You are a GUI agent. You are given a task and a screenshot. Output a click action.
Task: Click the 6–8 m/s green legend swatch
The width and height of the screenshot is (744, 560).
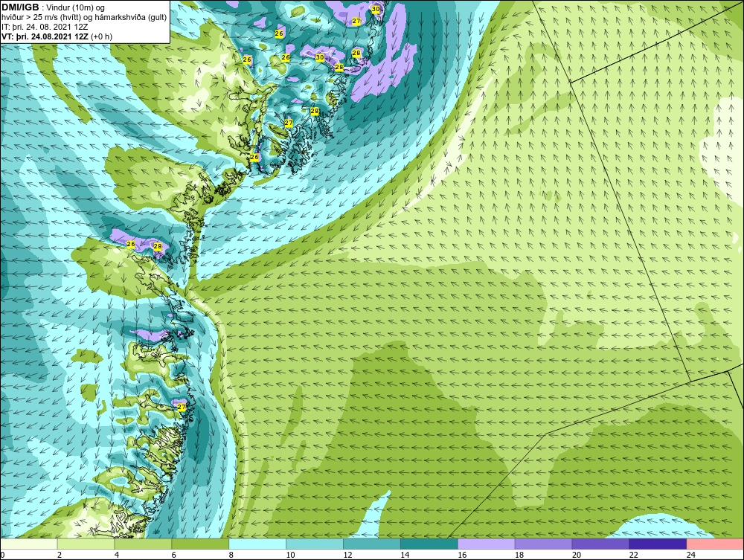[x=199, y=544]
